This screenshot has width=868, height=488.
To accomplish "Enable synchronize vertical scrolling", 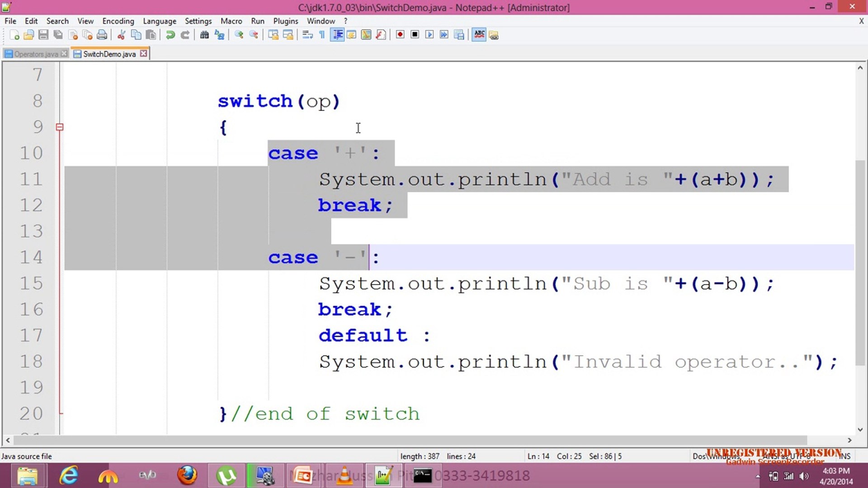I will point(274,34).
